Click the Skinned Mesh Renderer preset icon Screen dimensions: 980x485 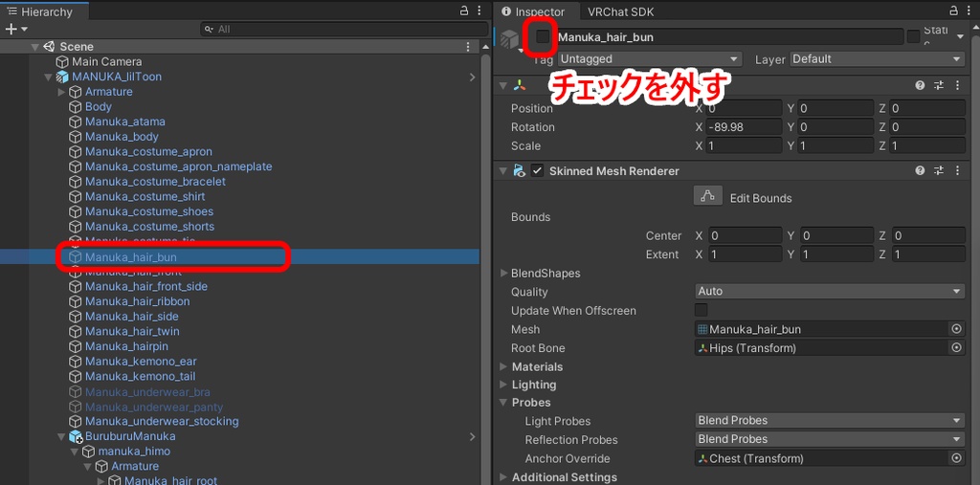(938, 170)
